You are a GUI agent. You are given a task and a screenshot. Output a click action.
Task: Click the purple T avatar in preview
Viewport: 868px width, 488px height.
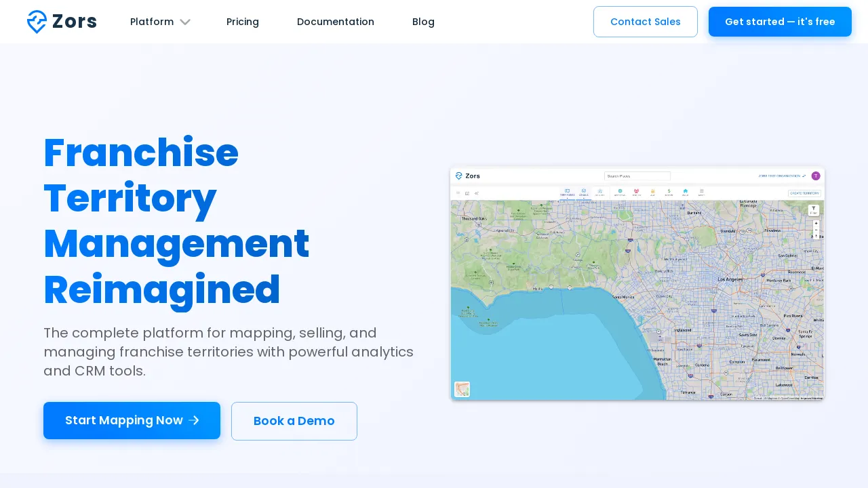(816, 176)
